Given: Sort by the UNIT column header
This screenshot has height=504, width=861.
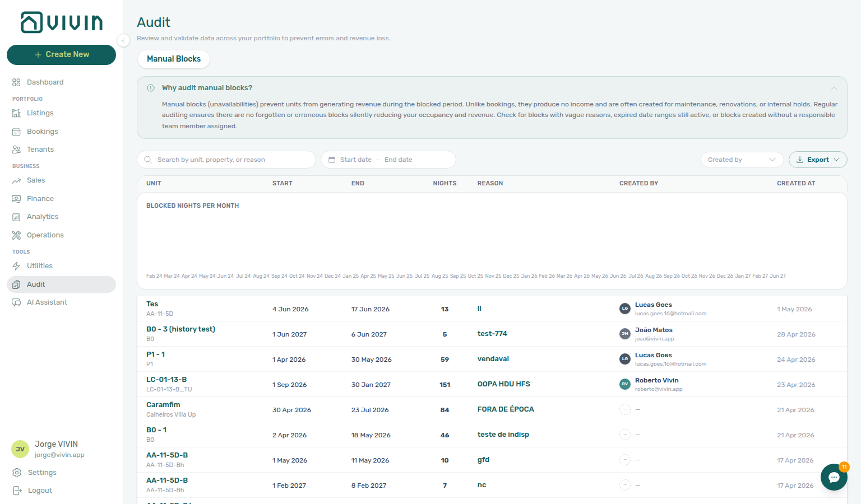Looking at the screenshot, I should point(154,184).
